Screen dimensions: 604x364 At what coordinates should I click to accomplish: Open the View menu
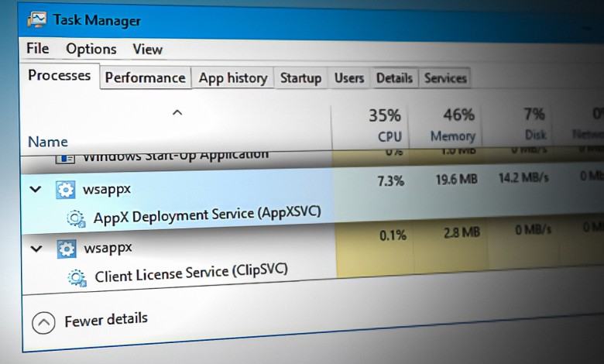(148, 50)
